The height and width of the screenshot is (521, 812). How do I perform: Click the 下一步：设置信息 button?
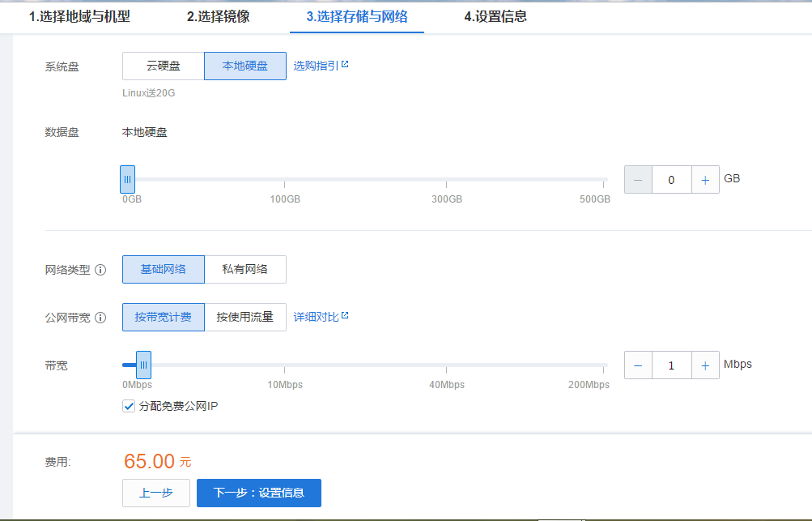(x=259, y=493)
